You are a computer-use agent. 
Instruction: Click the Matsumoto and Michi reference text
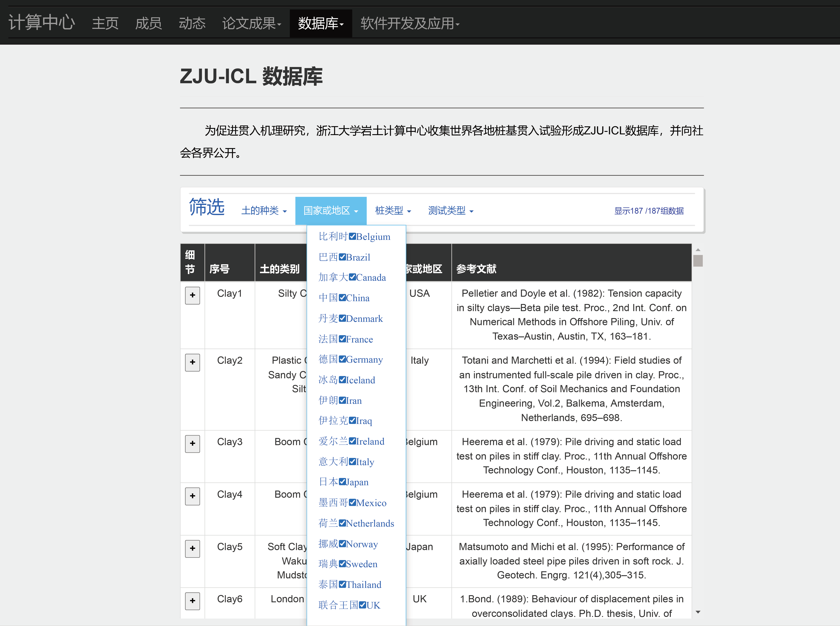pyautogui.click(x=572, y=561)
